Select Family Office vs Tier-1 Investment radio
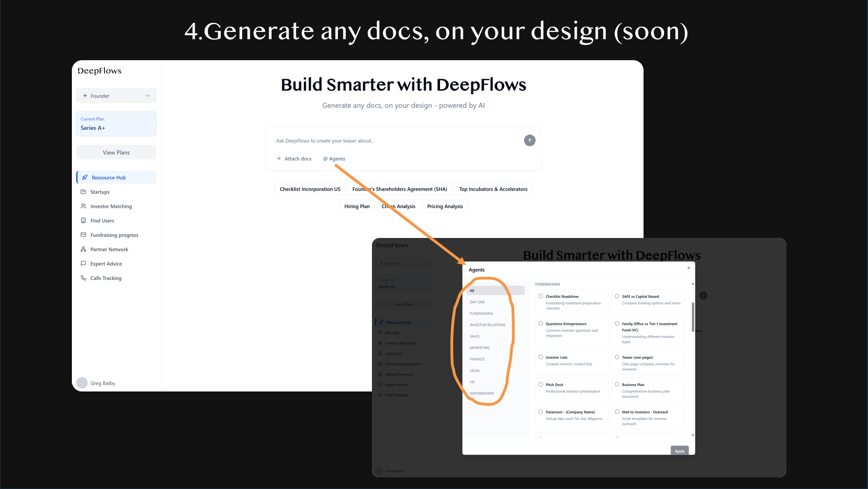 click(617, 323)
